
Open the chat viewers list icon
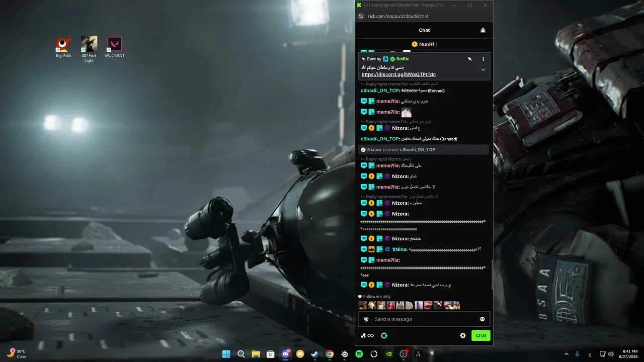point(482,30)
